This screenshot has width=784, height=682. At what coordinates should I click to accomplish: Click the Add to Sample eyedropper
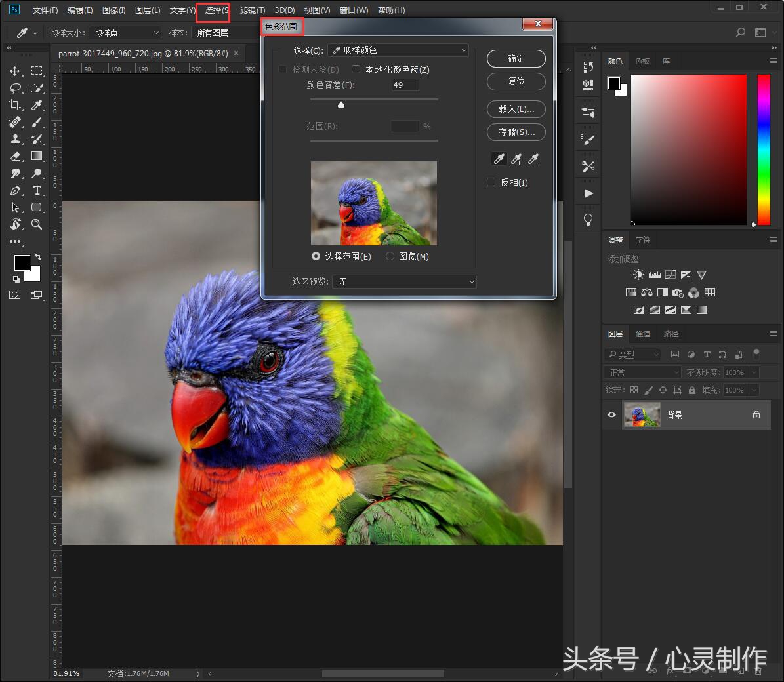tap(516, 159)
